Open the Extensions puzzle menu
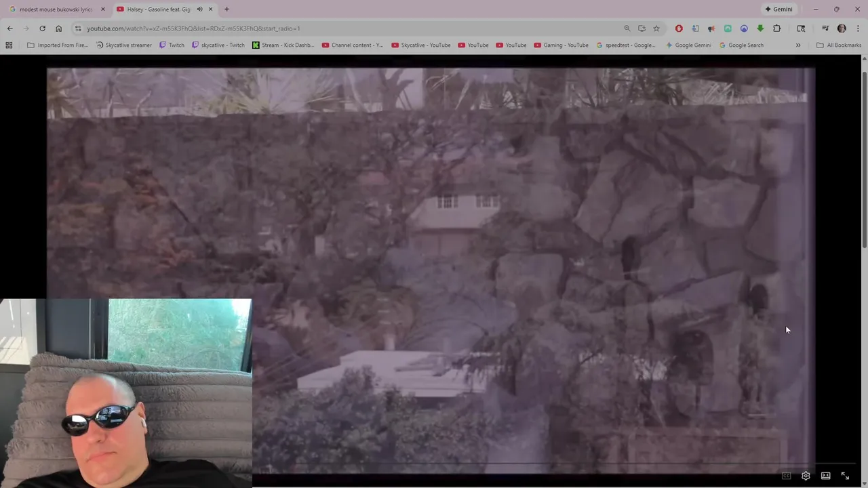Screen dimensions: 868x488 click(777, 28)
